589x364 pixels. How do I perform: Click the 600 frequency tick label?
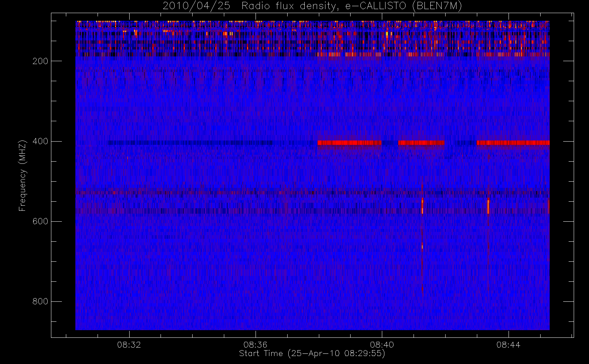pos(40,221)
